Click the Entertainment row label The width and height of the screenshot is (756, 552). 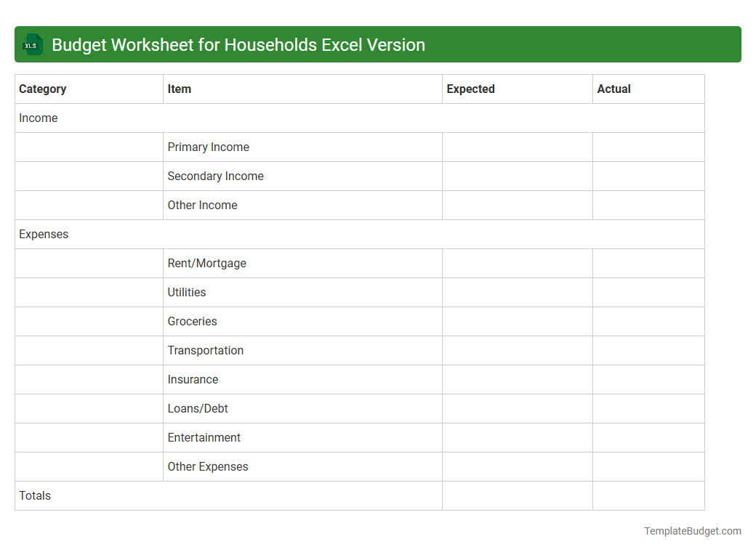pyautogui.click(x=204, y=437)
